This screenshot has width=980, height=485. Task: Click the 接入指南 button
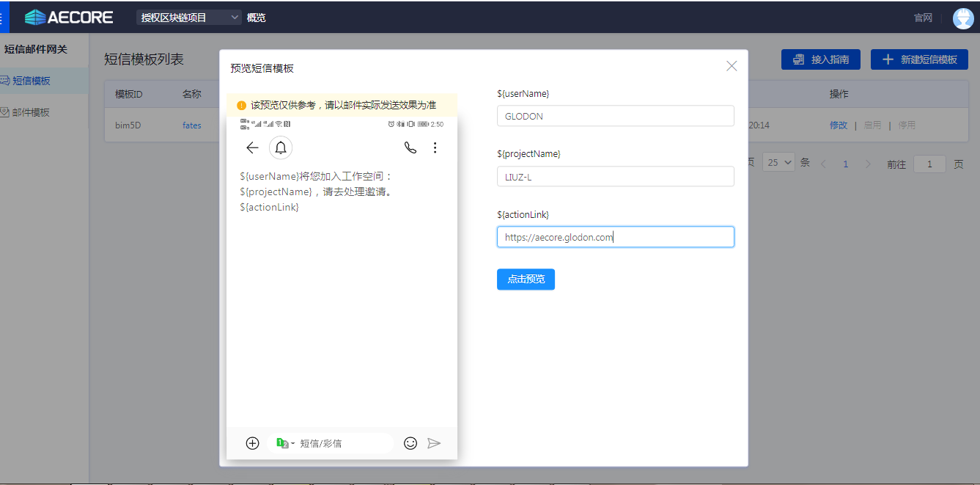pyautogui.click(x=820, y=60)
